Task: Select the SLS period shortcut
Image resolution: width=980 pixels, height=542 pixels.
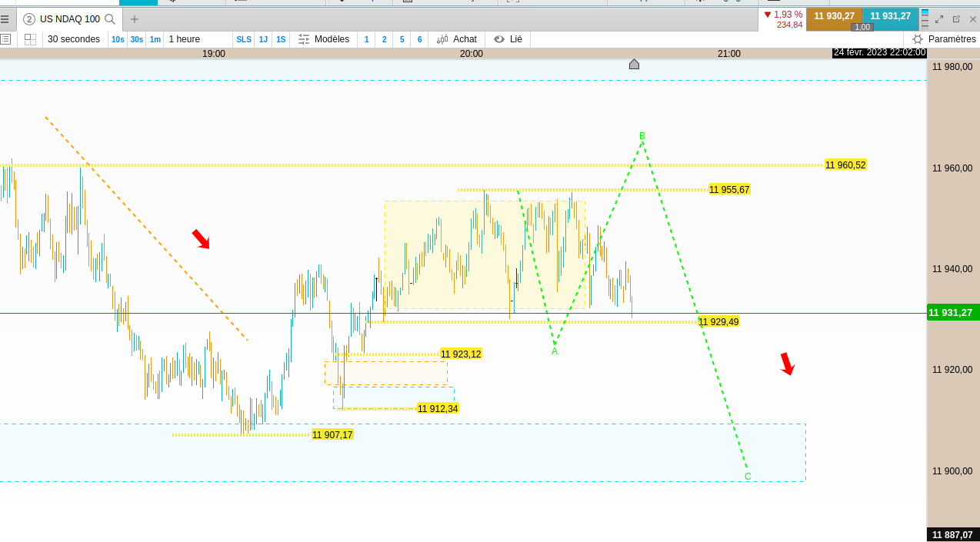Action: pyautogui.click(x=244, y=39)
